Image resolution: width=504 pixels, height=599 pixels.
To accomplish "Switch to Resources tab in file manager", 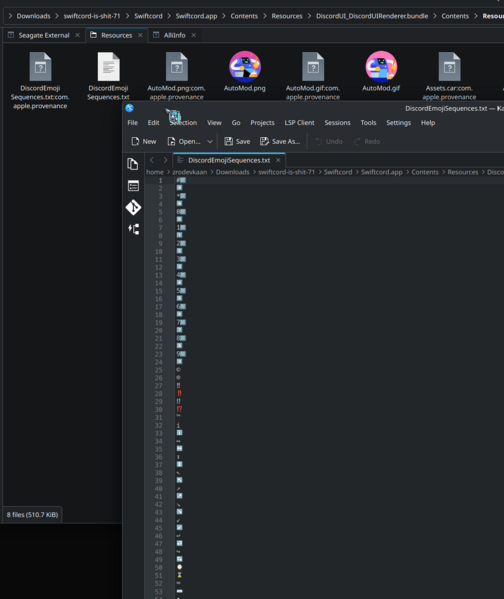I will tap(117, 35).
